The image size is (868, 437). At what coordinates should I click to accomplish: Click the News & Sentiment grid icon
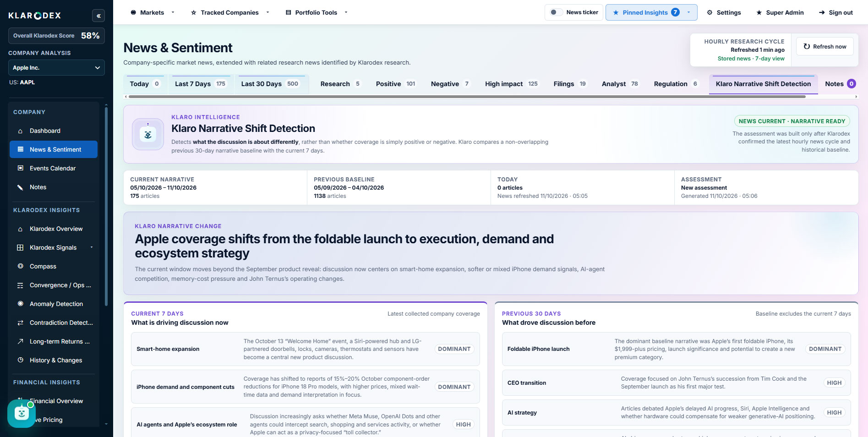click(x=20, y=149)
